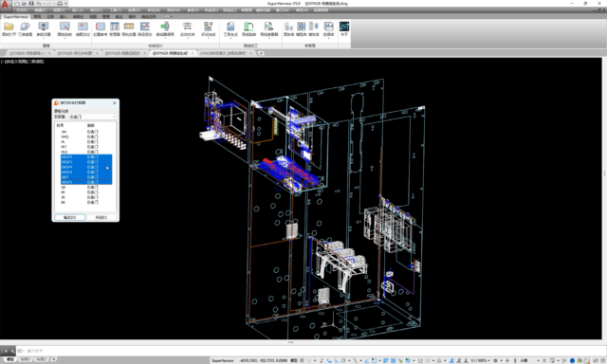Expand arrow beneath the wire viewer icon
Viewport: 607px width, 364px height.
click(268, 38)
